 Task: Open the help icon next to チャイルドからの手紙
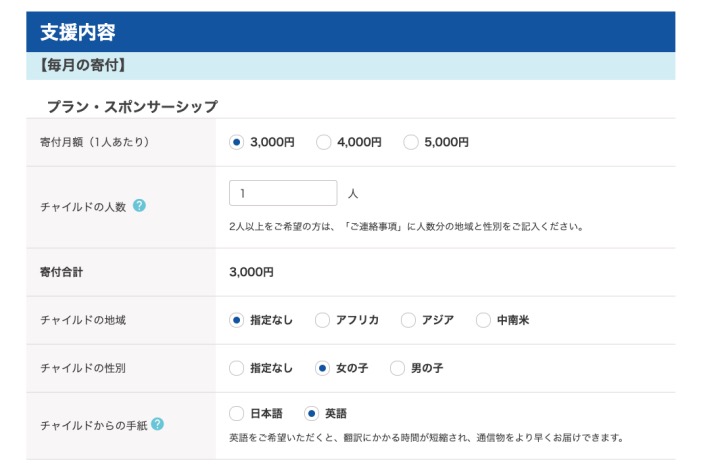(157, 423)
